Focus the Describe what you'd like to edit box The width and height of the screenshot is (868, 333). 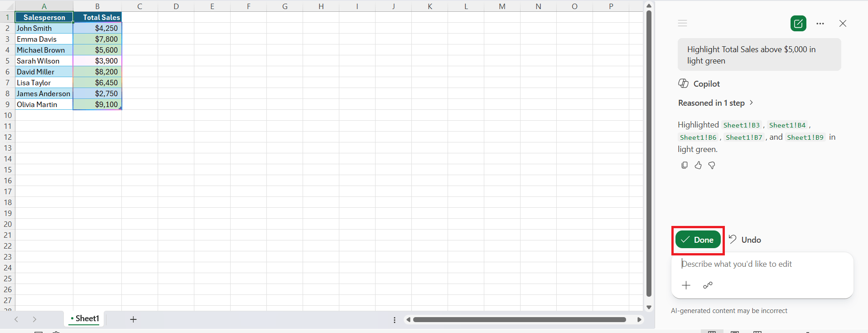[762, 264]
